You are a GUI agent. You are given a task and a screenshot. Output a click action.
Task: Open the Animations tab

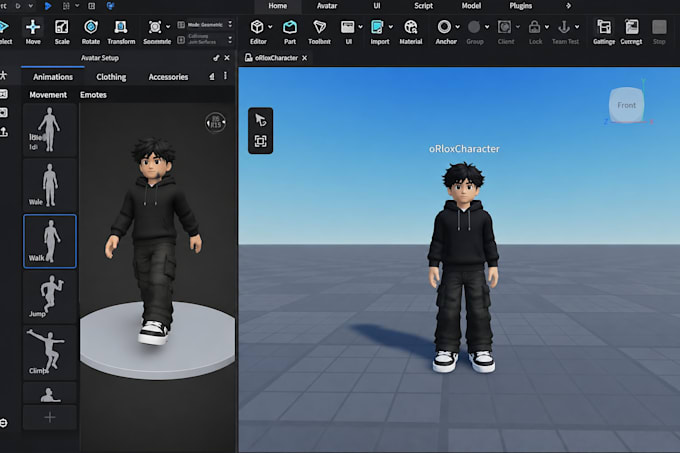point(53,77)
